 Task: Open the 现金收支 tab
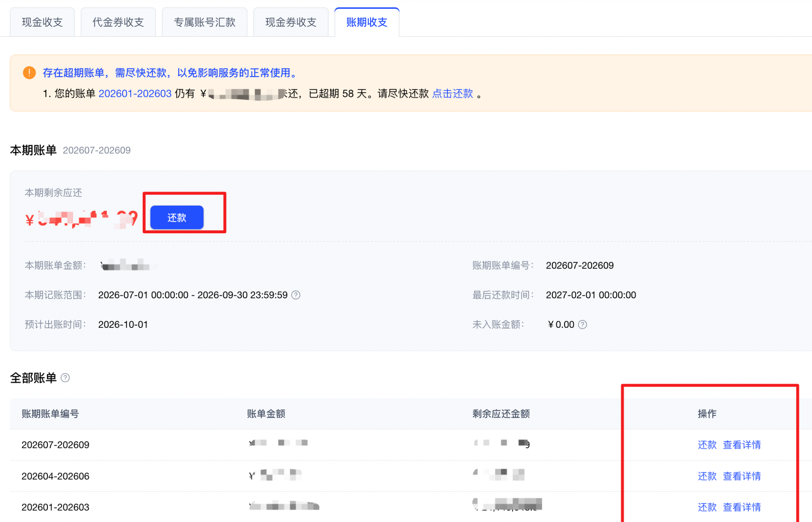42,22
